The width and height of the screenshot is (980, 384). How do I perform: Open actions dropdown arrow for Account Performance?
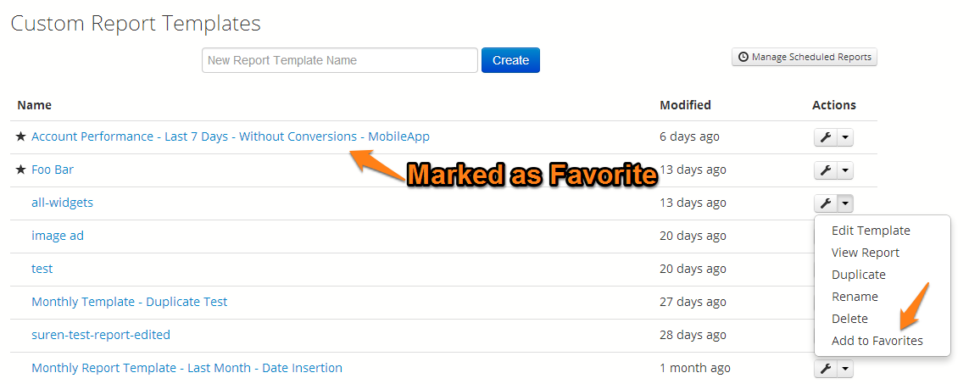click(845, 137)
